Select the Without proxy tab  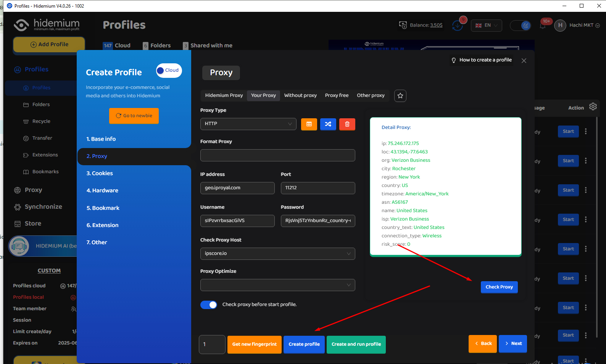point(300,95)
